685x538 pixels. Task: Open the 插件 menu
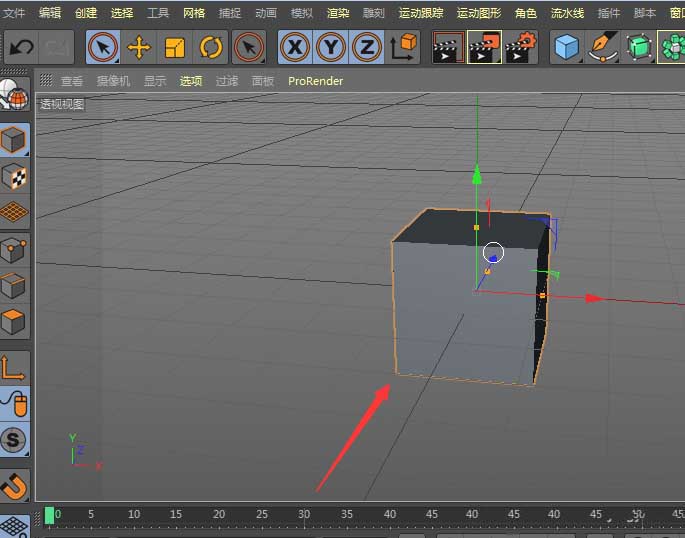click(609, 13)
